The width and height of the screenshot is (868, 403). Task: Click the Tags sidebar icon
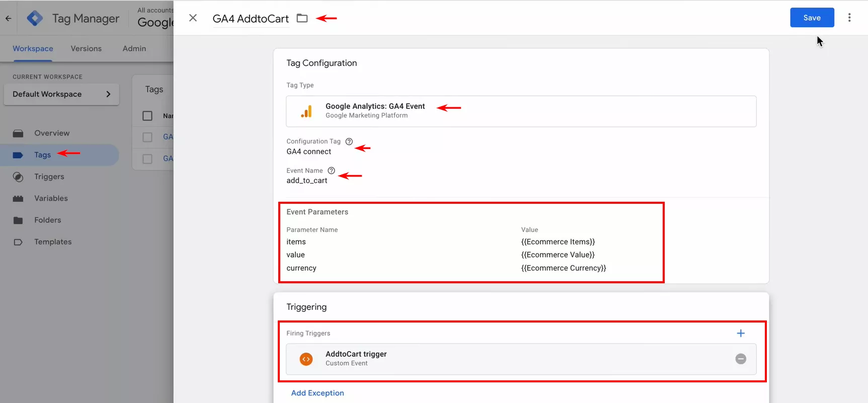click(x=18, y=155)
